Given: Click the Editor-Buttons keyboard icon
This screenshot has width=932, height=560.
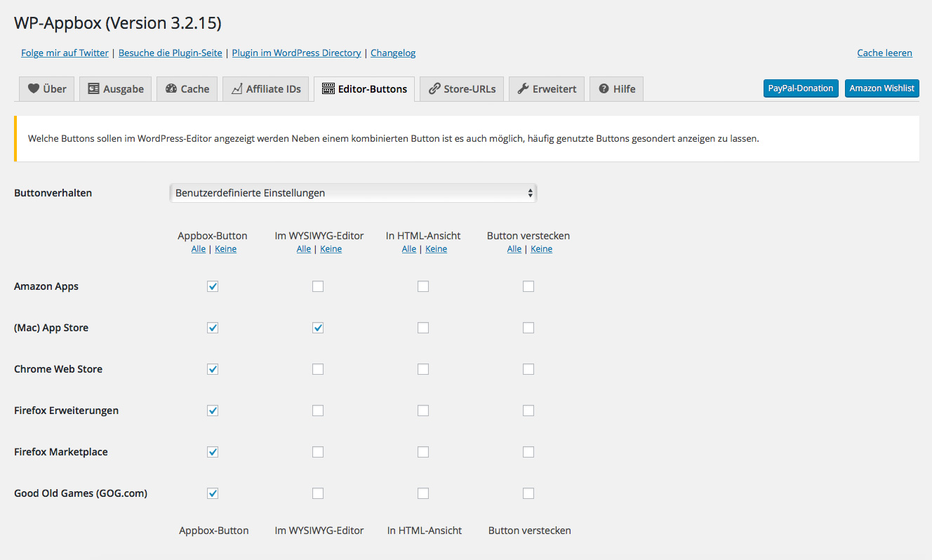Looking at the screenshot, I should [328, 89].
